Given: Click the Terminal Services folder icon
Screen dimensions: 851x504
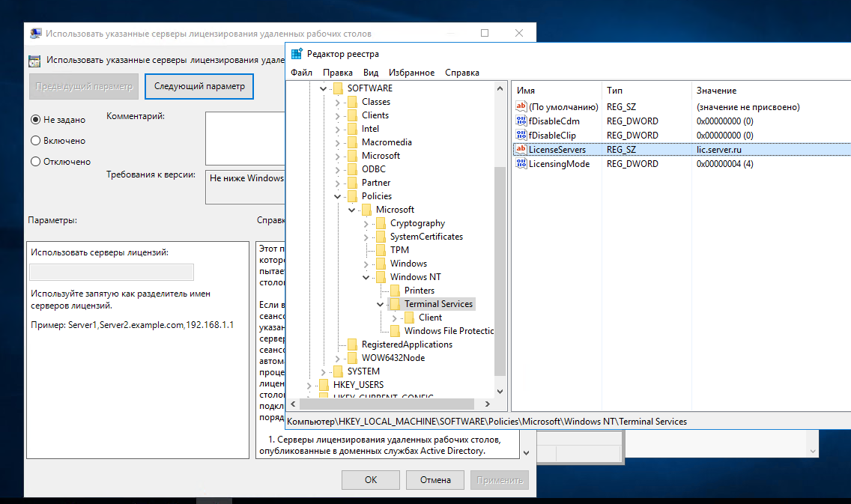Looking at the screenshot, I should (395, 304).
